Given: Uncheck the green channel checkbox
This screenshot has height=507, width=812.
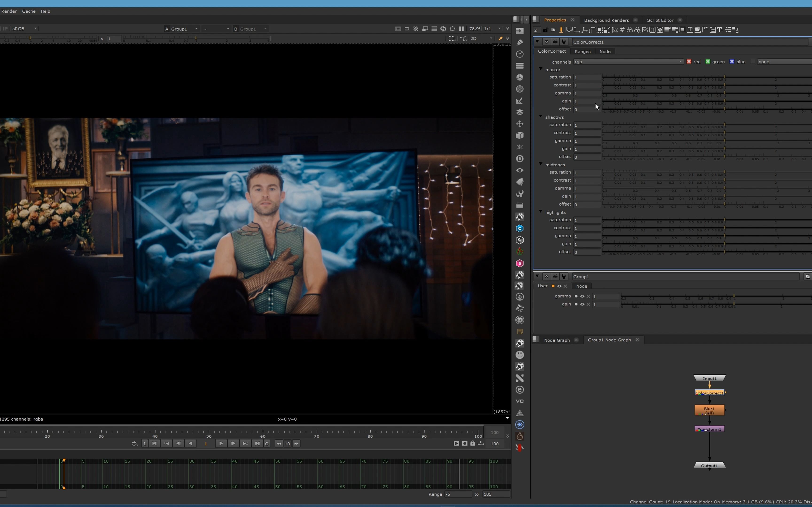Looking at the screenshot, I should click(x=708, y=62).
